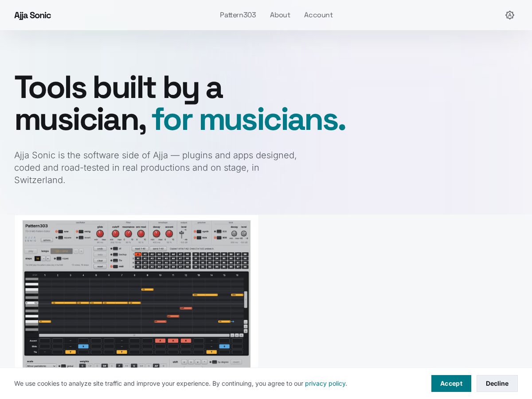Click the "We use cookies to analyze" notice text
The width and height of the screenshot is (532, 399).
[180, 383]
